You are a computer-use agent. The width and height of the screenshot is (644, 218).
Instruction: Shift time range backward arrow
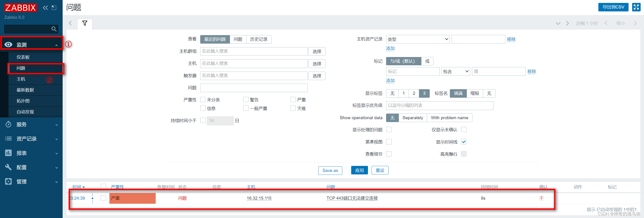(x=606, y=23)
